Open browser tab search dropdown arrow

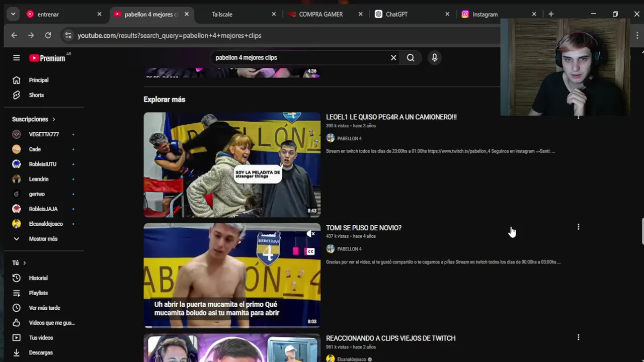13,14
